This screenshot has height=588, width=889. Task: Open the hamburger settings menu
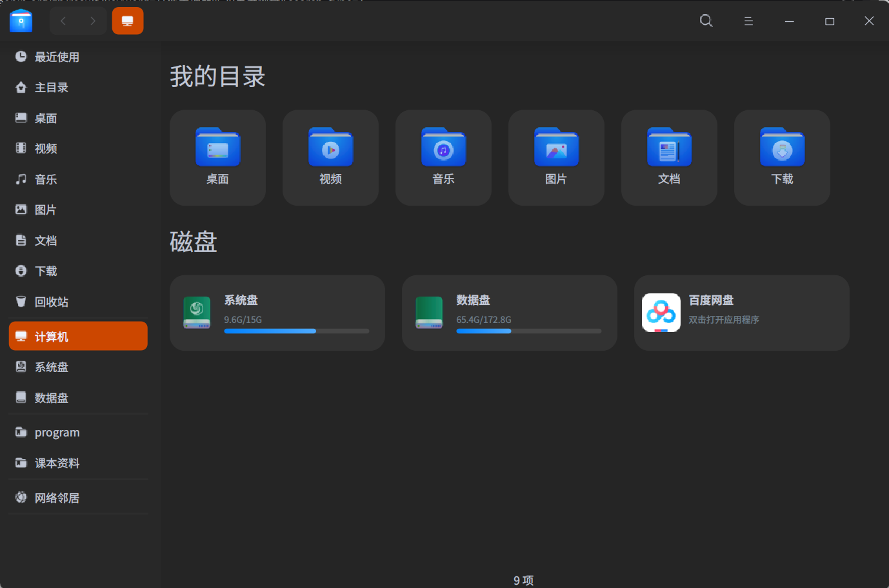pos(748,21)
